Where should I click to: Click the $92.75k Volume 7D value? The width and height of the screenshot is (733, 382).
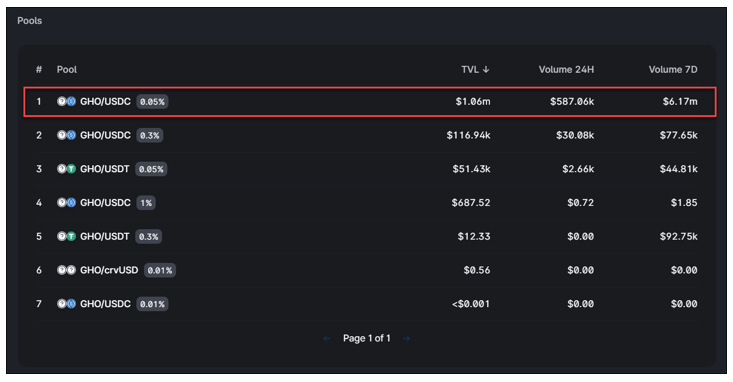click(678, 236)
